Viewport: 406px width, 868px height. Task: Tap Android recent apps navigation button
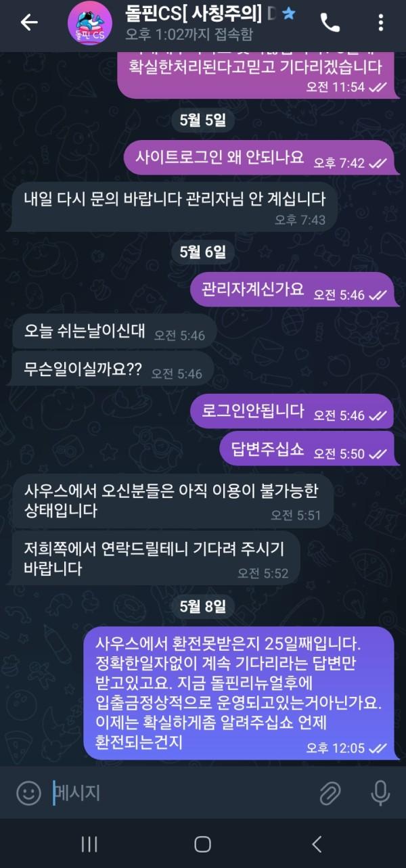pos(89,844)
